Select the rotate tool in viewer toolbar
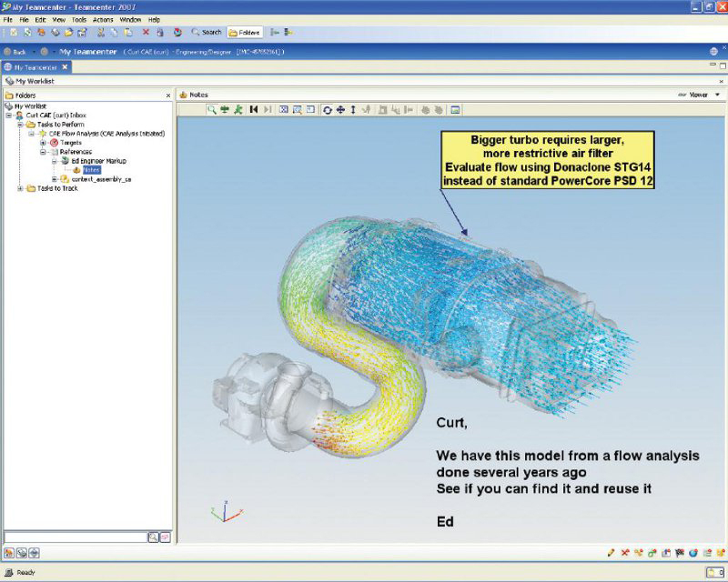728x582 pixels. [x=328, y=109]
